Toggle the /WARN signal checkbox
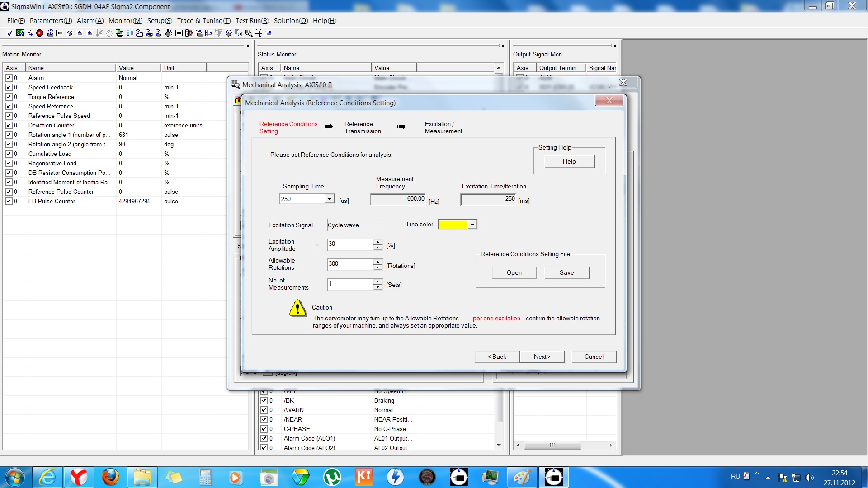868x488 pixels. point(264,410)
